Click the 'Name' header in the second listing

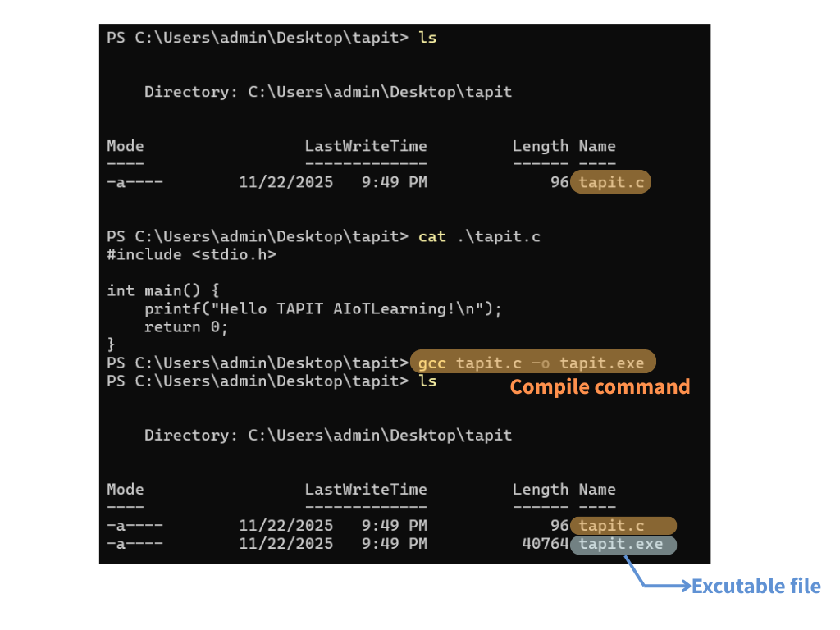tap(597, 490)
